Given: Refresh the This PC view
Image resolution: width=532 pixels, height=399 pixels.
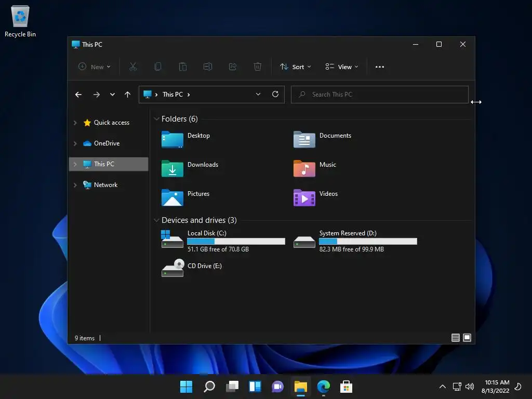Looking at the screenshot, I should tap(275, 95).
